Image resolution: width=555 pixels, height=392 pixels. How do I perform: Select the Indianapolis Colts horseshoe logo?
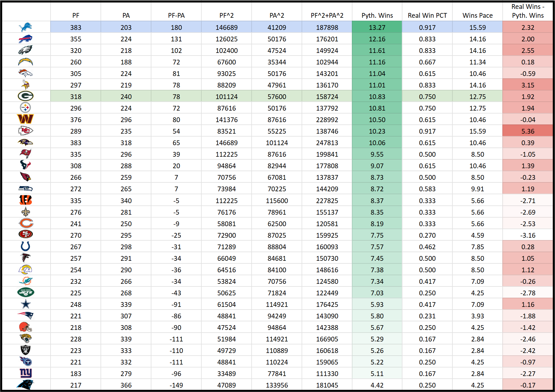[x=25, y=246]
